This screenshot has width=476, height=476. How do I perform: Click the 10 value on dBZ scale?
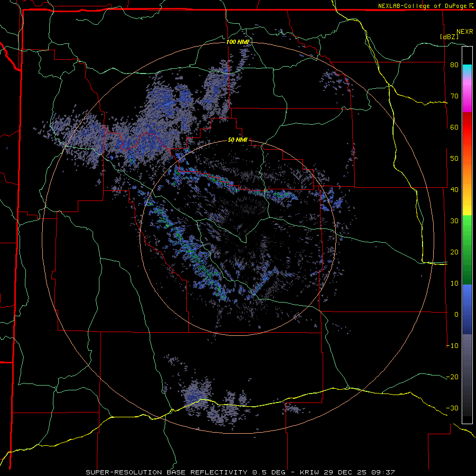(x=454, y=283)
